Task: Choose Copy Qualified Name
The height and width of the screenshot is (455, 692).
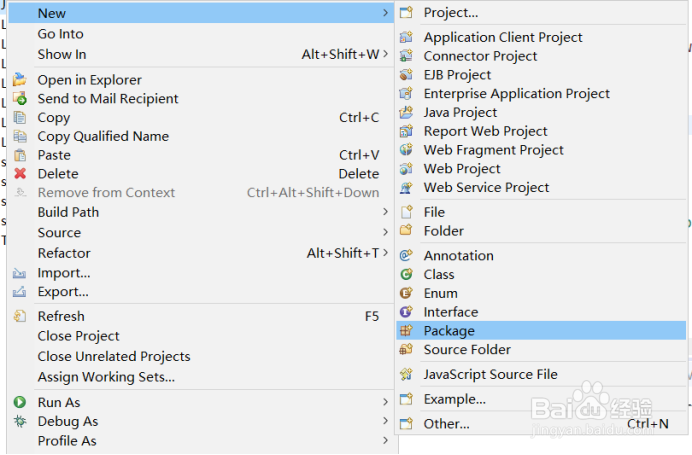Action: (x=103, y=137)
